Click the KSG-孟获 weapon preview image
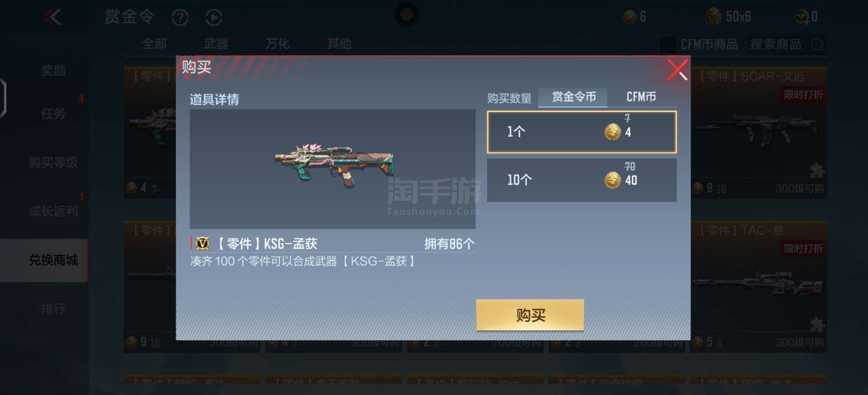Image resolution: width=868 pixels, height=395 pixels. (x=332, y=169)
